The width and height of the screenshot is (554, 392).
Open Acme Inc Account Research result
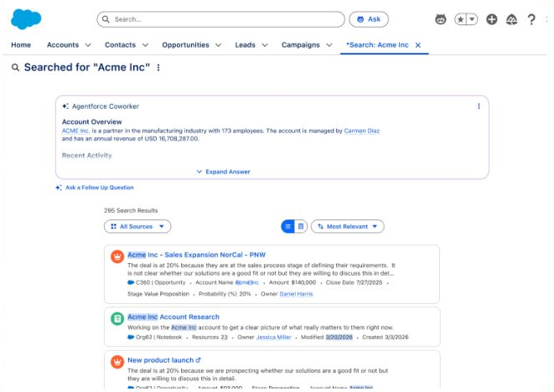point(173,317)
